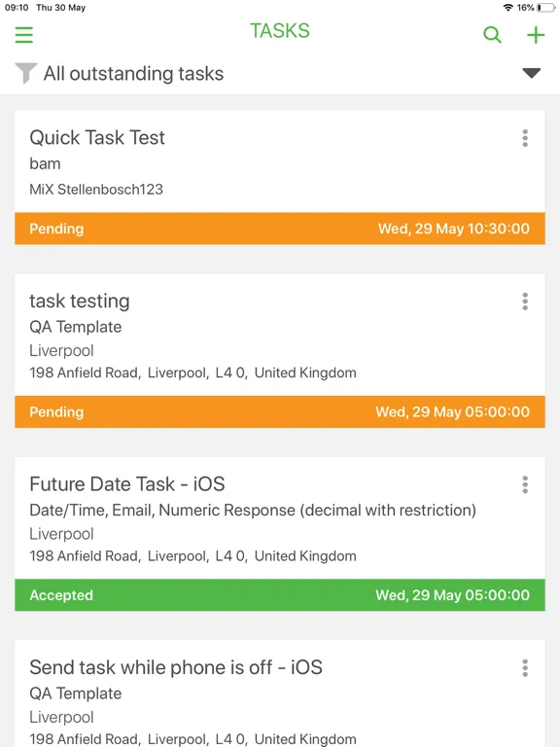
Task: Tap the funnel filter icon
Action: pos(25,73)
